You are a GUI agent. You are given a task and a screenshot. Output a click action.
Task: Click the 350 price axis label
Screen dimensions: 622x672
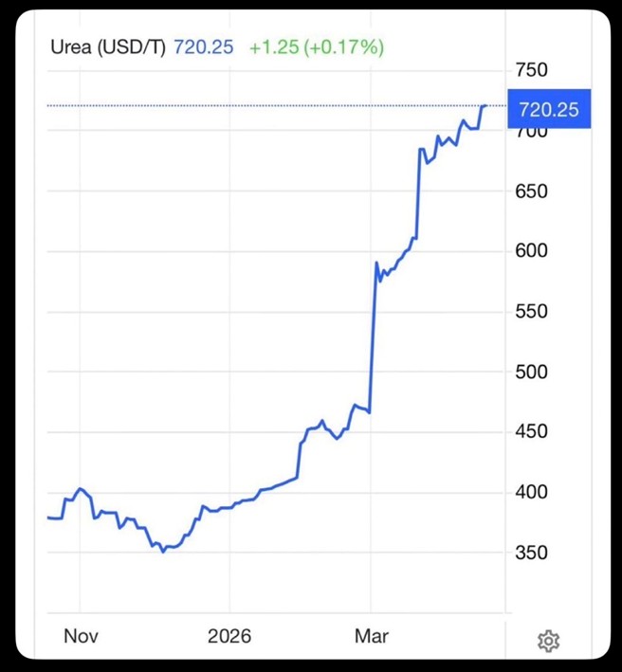click(x=531, y=553)
